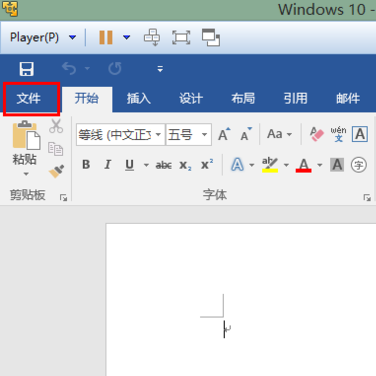Screen dimensions: 376x376
Task: Click the 粘贴 paste clipboard icon
Action: [x=26, y=135]
